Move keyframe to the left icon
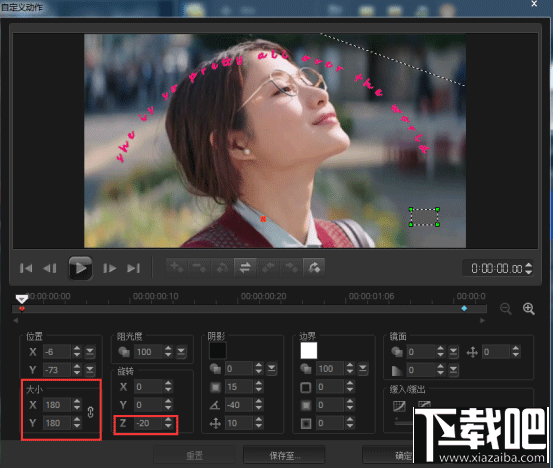 (268, 267)
